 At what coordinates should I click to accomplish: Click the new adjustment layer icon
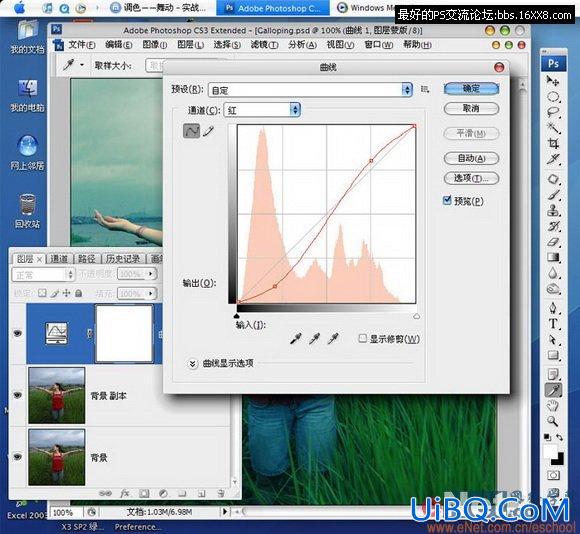(163, 493)
